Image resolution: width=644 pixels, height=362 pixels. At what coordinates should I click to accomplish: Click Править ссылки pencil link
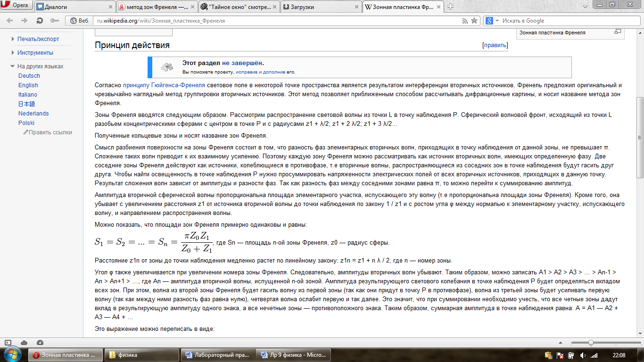pos(48,132)
